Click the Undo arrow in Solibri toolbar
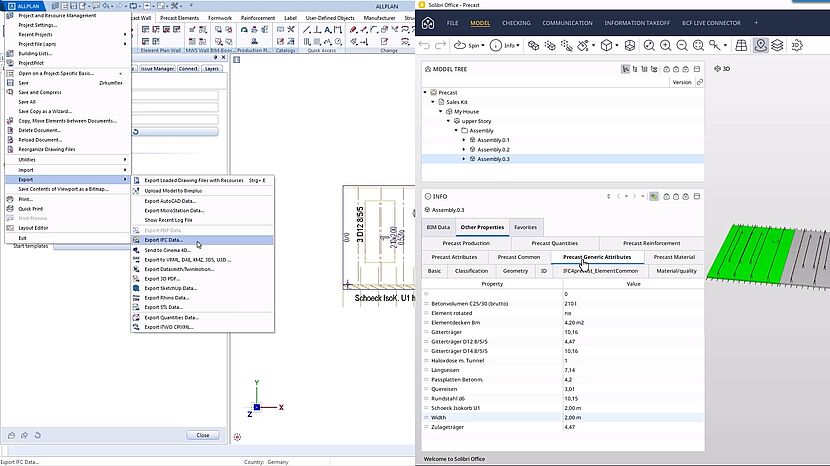 (x=426, y=45)
